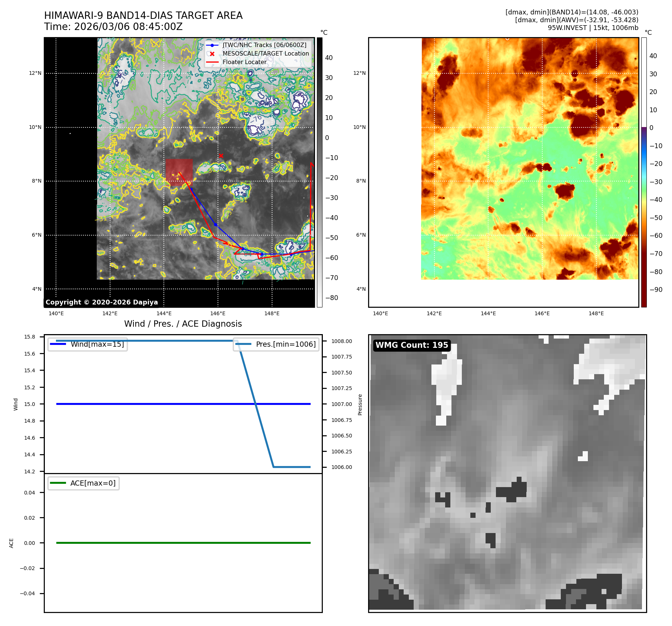This screenshot has width=672, height=626.
Task: Click the rainbow temperature colorbar on right
Action: click(644, 172)
